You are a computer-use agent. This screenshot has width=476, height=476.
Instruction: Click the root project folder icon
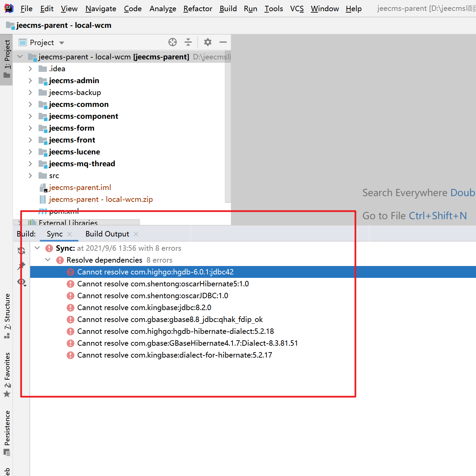click(32, 57)
